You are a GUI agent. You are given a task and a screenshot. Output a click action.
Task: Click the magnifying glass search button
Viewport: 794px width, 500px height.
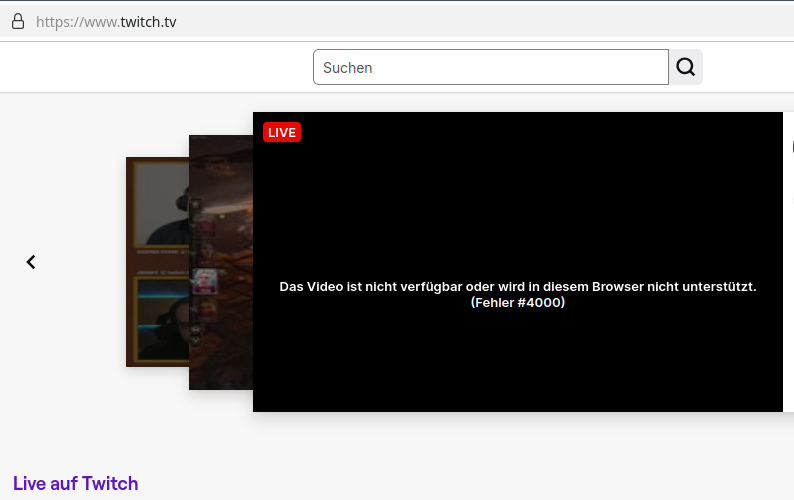(x=685, y=67)
